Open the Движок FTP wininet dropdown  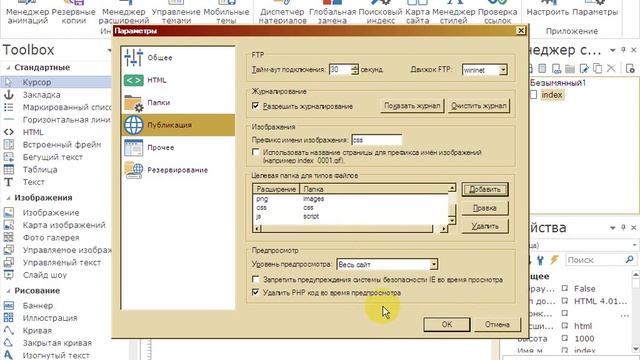(503, 70)
